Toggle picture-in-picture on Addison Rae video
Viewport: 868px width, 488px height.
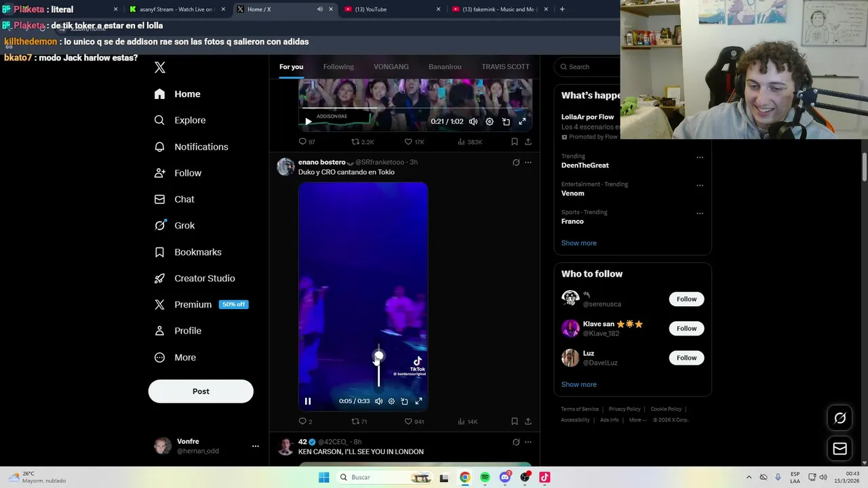(506, 122)
